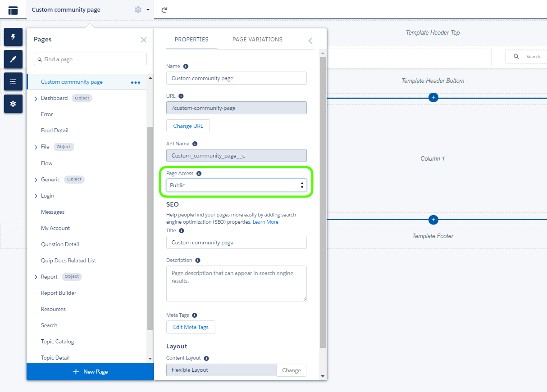The height and width of the screenshot is (392, 547).
Task: Select the Flow page in the list
Action: (x=46, y=163)
